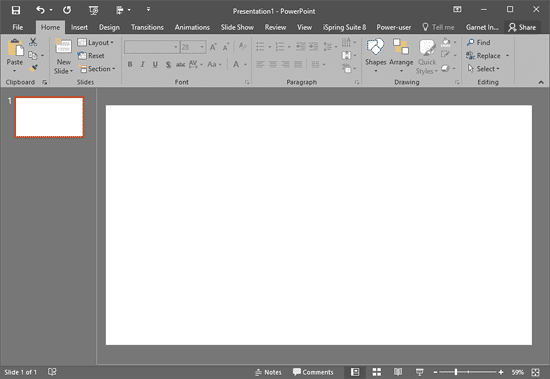Screen dimensions: 550x379
Task: Select slide 1 thumbnail
Action: tap(49, 117)
